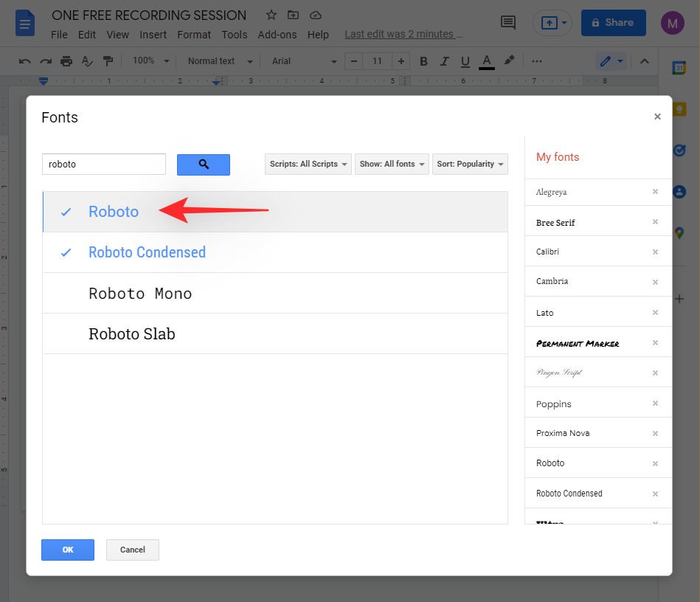Click the font search input field
This screenshot has height=602, width=700.
[104, 165]
